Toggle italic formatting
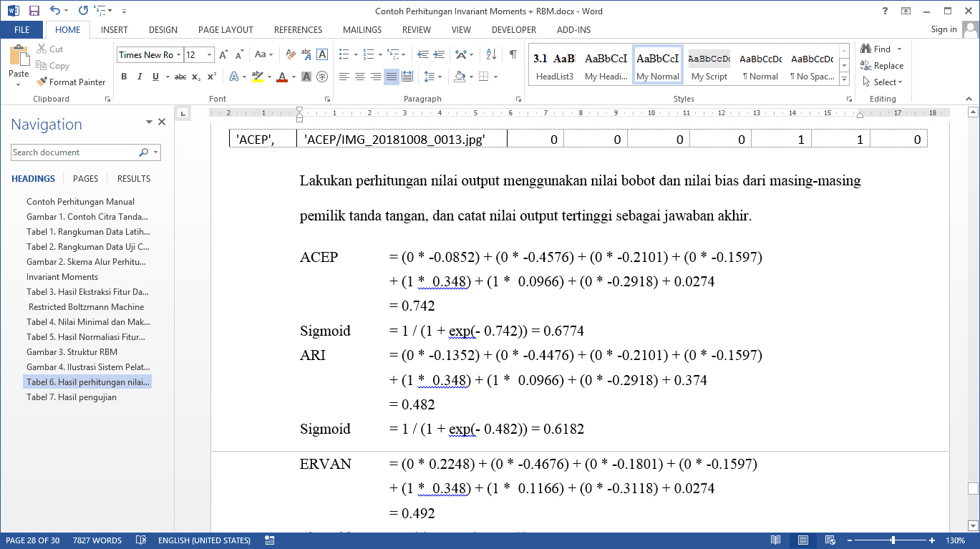 (x=140, y=77)
